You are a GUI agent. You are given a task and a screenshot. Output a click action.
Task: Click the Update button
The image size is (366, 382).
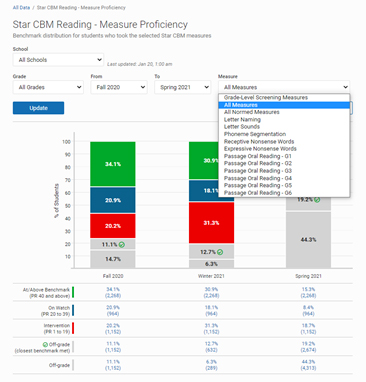(x=38, y=108)
